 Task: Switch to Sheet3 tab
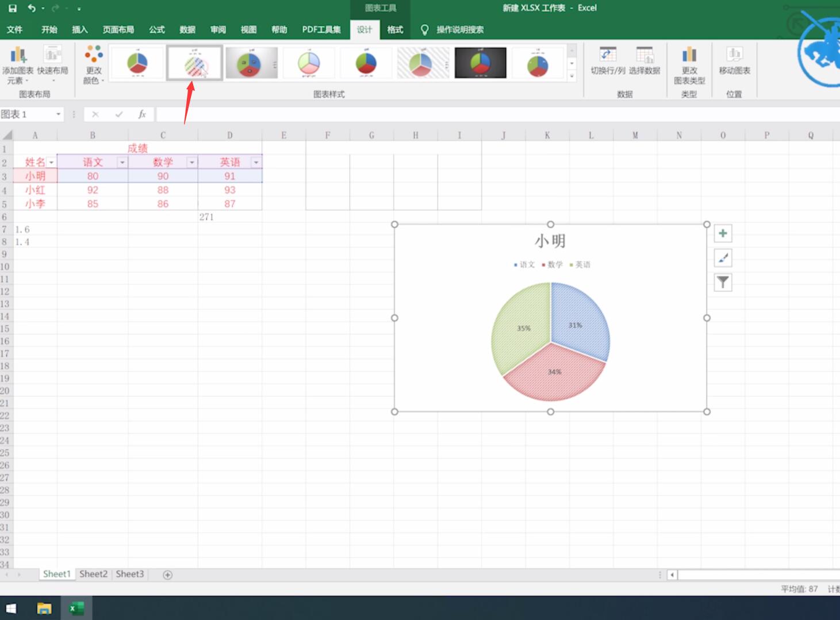pyautogui.click(x=130, y=574)
